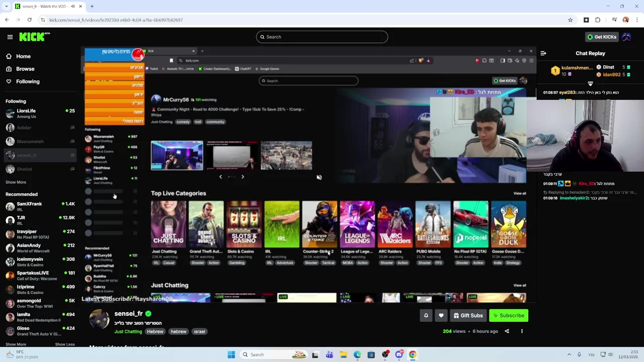Reload the page in Chrome
Screen dimensions: 644x362
tap(29, 20)
